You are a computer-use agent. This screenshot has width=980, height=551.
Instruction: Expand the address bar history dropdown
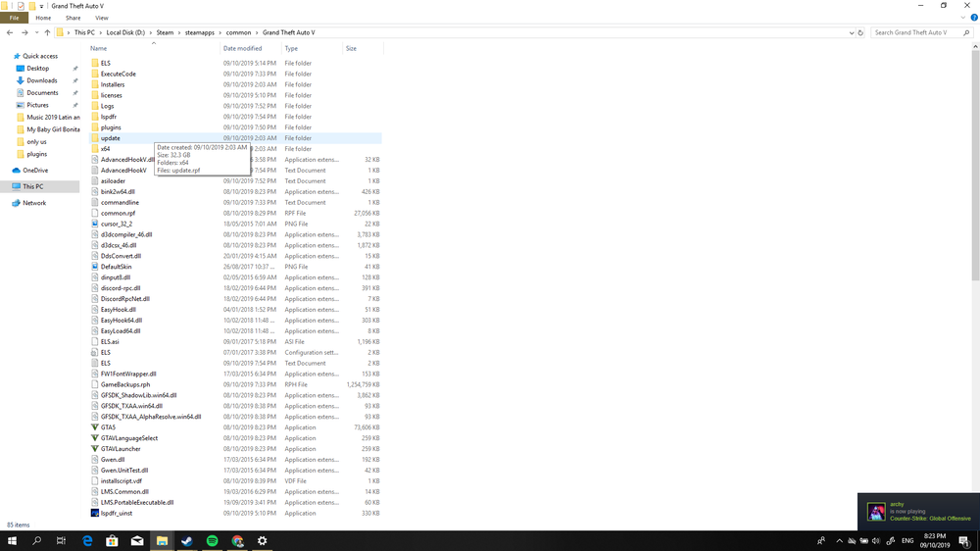point(852,32)
